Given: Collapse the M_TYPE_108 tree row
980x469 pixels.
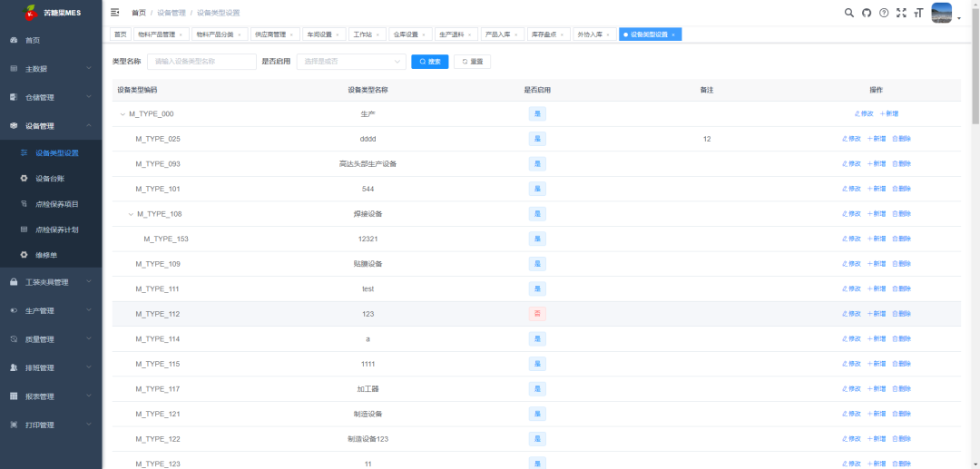Looking at the screenshot, I should click(131, 214).
